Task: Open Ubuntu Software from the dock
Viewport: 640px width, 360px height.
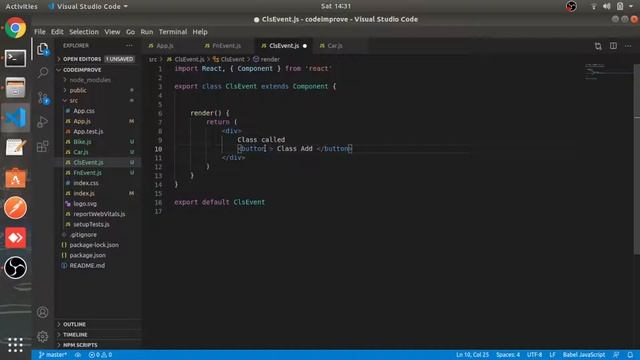Action: pyautogui.click(x=16, y=178)
